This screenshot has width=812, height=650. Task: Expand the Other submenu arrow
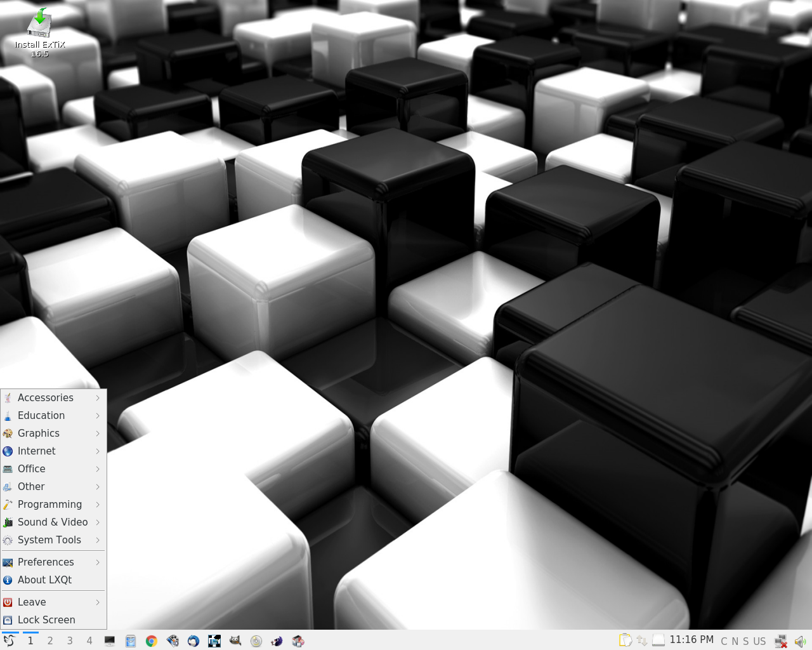(98, 487)
